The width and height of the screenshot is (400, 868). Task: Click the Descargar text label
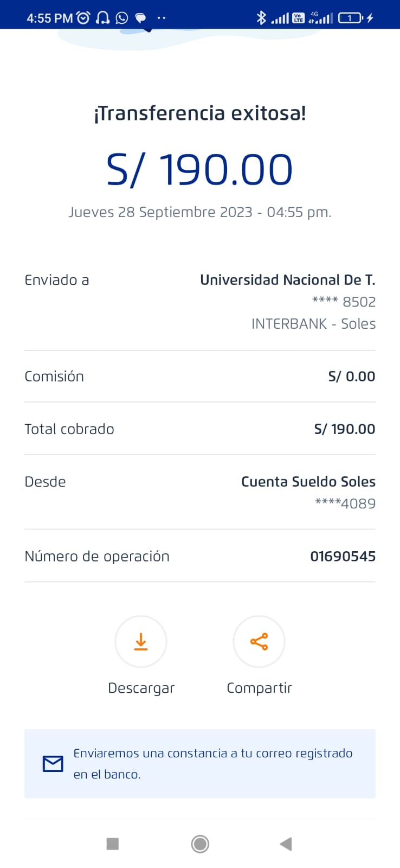[x=141, y=688]
